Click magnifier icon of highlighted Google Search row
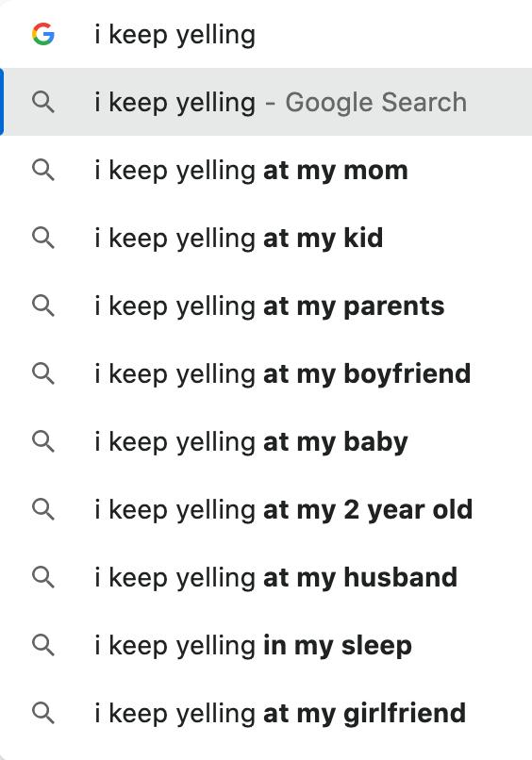The width and height of the screenshot is (532, 760). pos(43,103)
